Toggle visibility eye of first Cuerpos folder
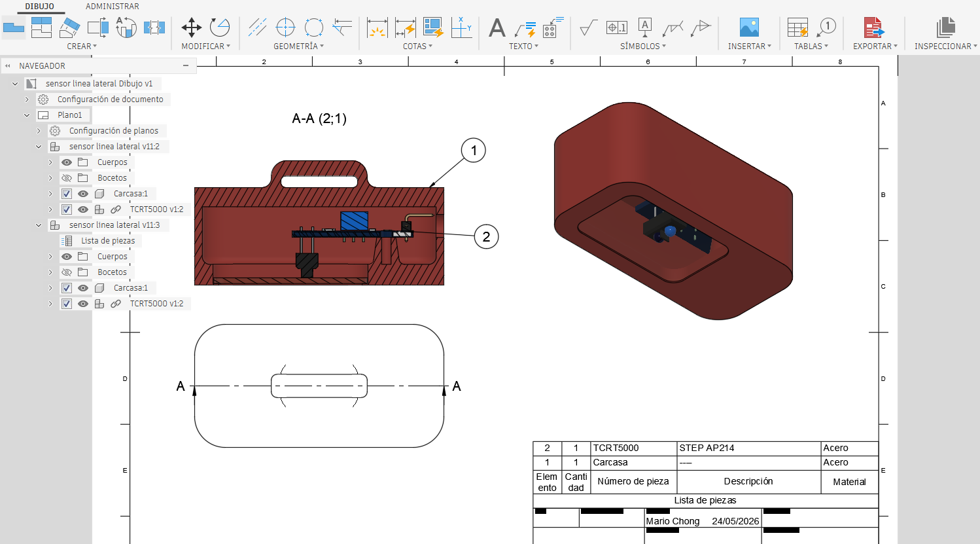This screenshot has height=544, width=980. (x=67, y=162)
